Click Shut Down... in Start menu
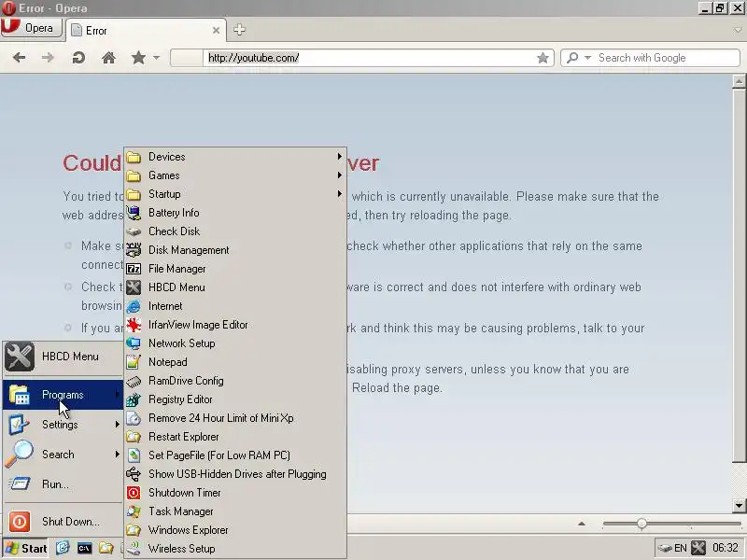This screenshot has height=560, width=747. tap(63, 522)
